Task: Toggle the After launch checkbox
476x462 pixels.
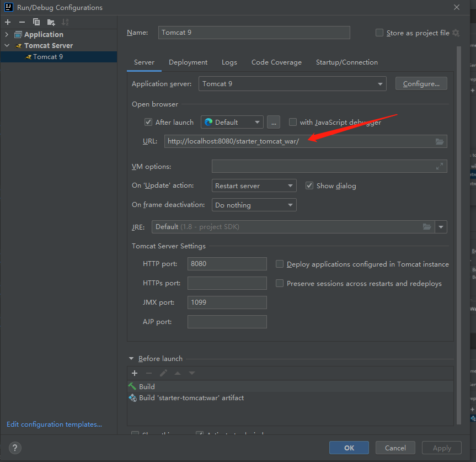Action: coord(148,122)
